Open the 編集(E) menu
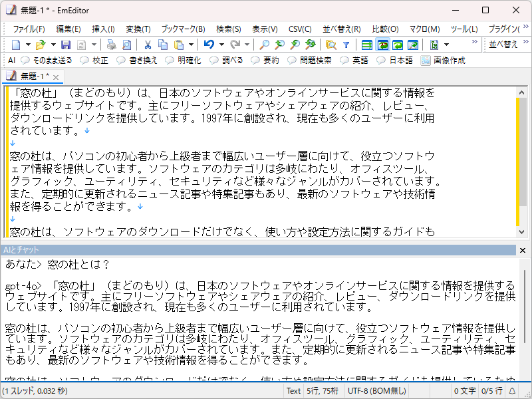This screenshot has width=532, height=399. pyautogui.click(x=68, y=29)
